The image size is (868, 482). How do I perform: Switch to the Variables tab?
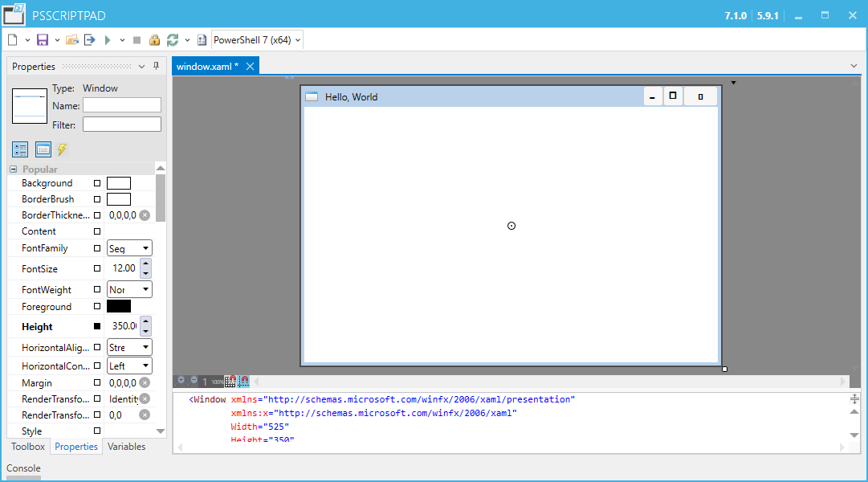point(126,447)
